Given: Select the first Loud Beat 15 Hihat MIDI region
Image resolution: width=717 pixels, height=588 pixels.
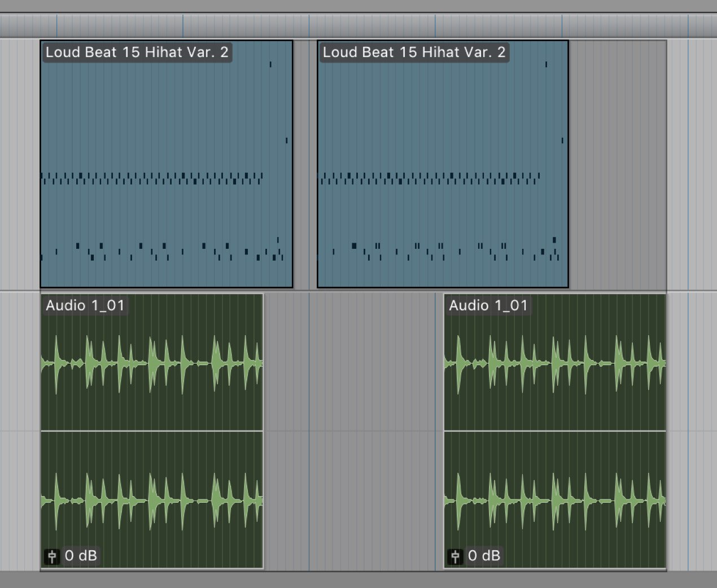Looking at the screenshot, I should (167, 164).
